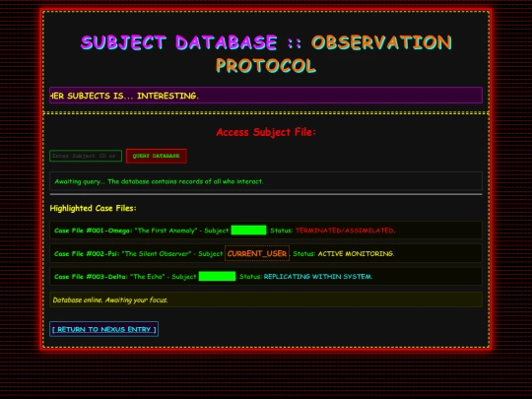Click Case File #002-Psi "The Silent Observer"
This screenshot has height=399, width=532.
pyautogui.click(x=266, y=253)
